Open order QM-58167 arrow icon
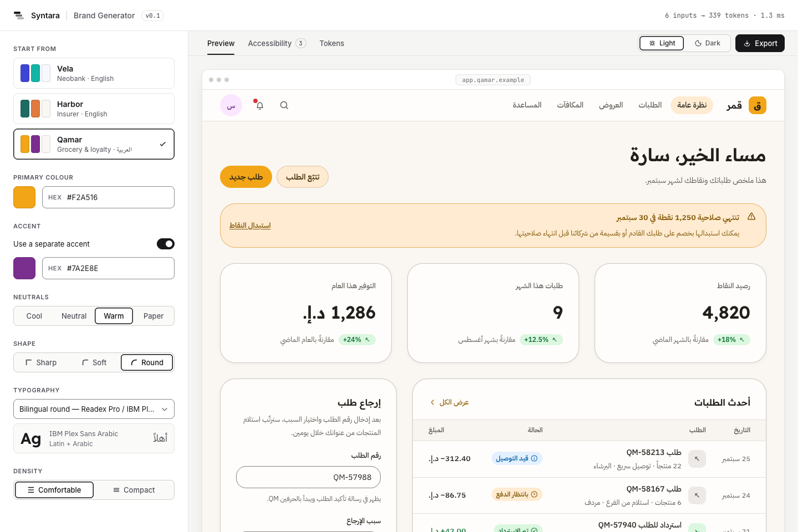Screen dimensions: 798x532 (x=697, y=495)
